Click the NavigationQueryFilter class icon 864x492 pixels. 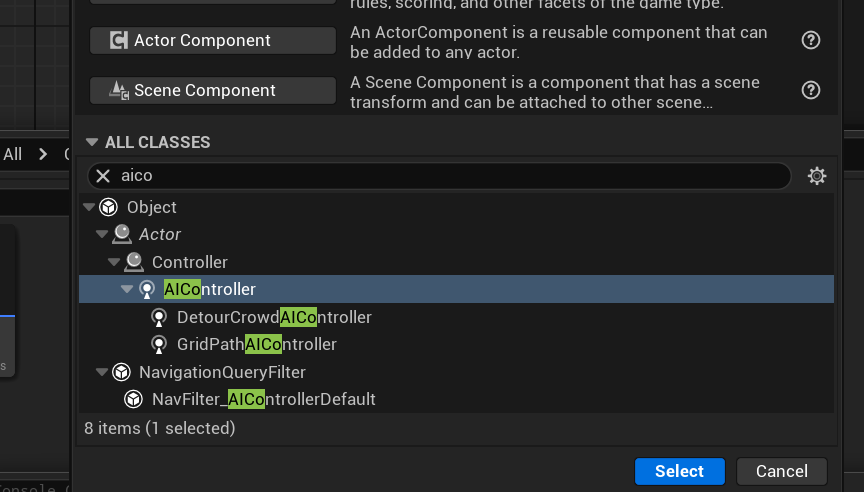(121, 372)
